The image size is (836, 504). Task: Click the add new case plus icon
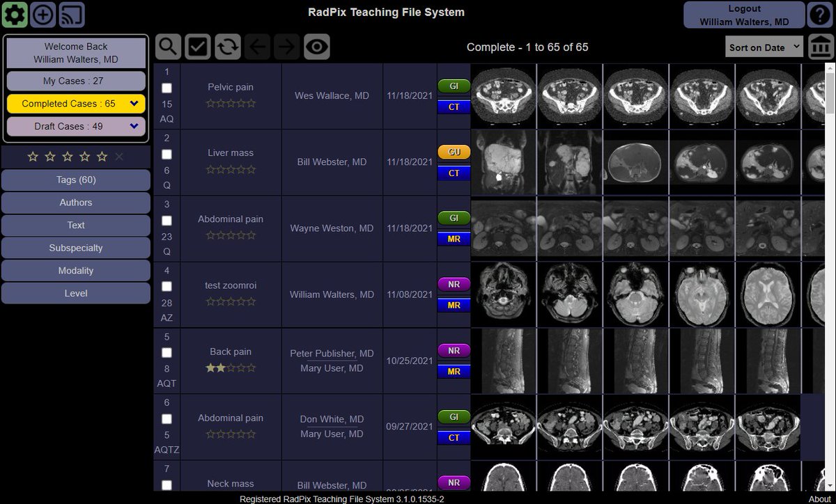pos(43,14)
